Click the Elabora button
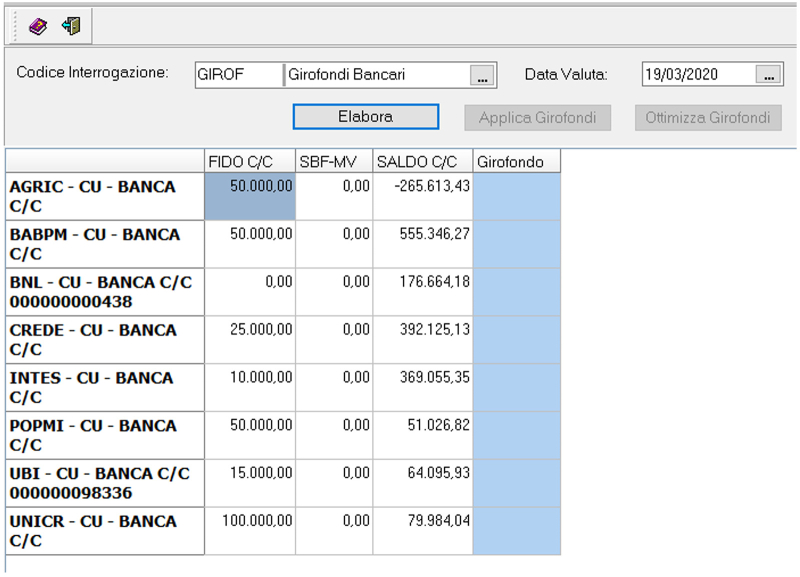Screen dimensions: 800x577 click(x=365, y=117)
